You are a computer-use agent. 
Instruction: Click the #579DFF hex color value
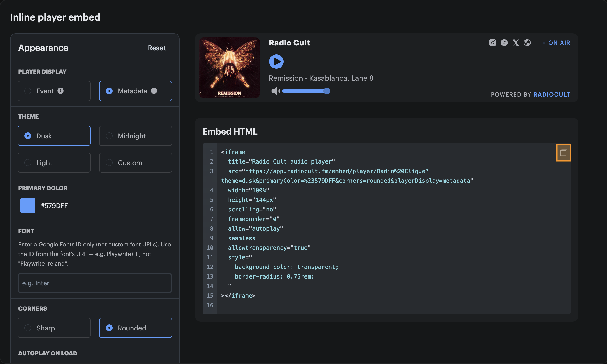tap(54, 205)
